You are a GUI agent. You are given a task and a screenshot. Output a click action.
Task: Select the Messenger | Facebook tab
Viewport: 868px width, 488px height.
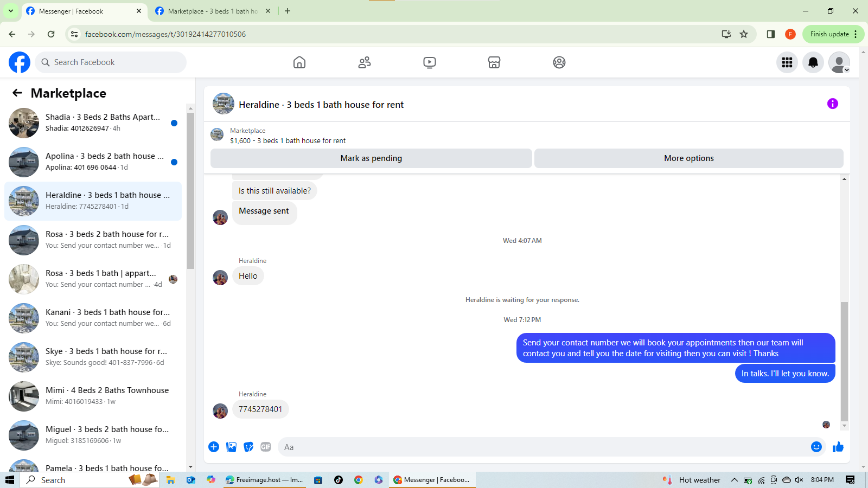point(84,11)
